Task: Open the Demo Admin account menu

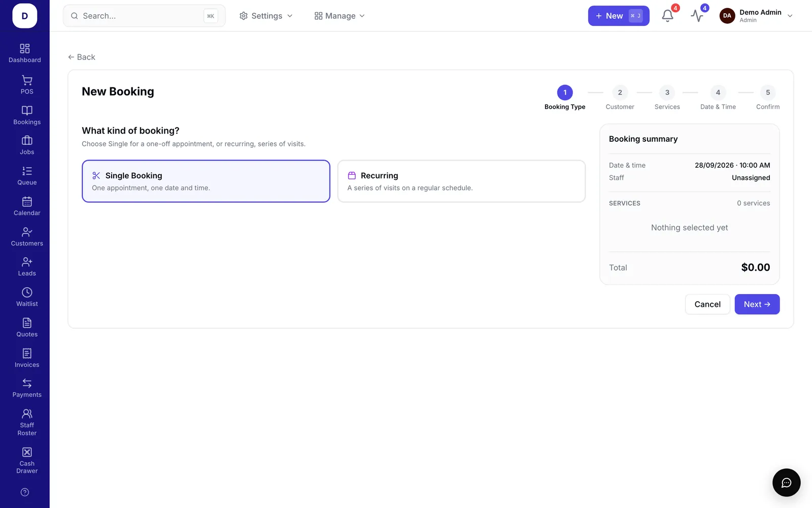Action: (x=756, y=16)
